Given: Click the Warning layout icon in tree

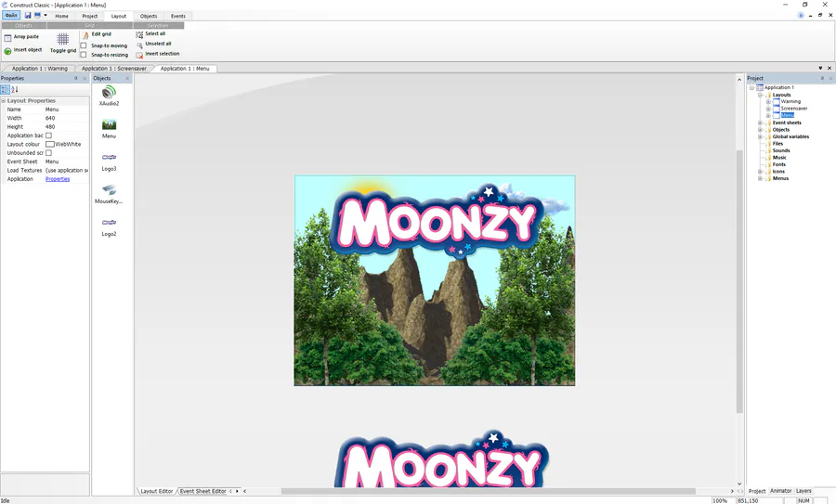Looking at the screenshot, I should pos(777,101).
